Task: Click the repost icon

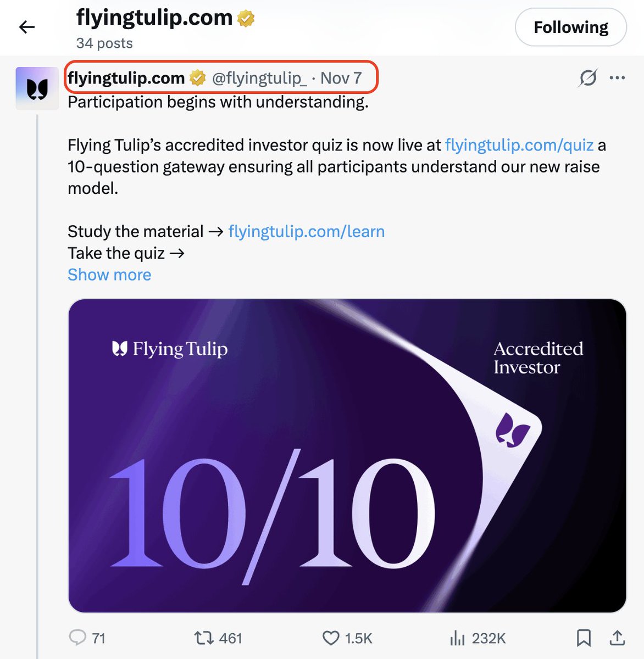Action: (203, 638)
